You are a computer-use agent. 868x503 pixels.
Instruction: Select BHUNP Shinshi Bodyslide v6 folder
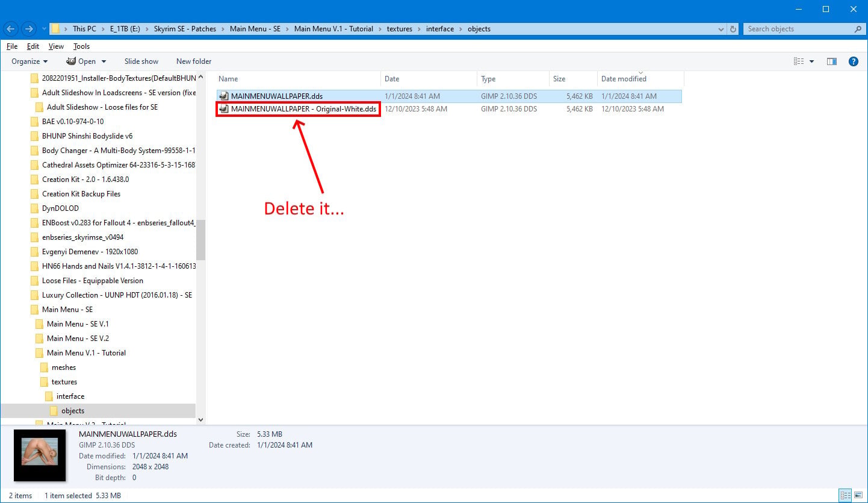click(x=87, y=136)
